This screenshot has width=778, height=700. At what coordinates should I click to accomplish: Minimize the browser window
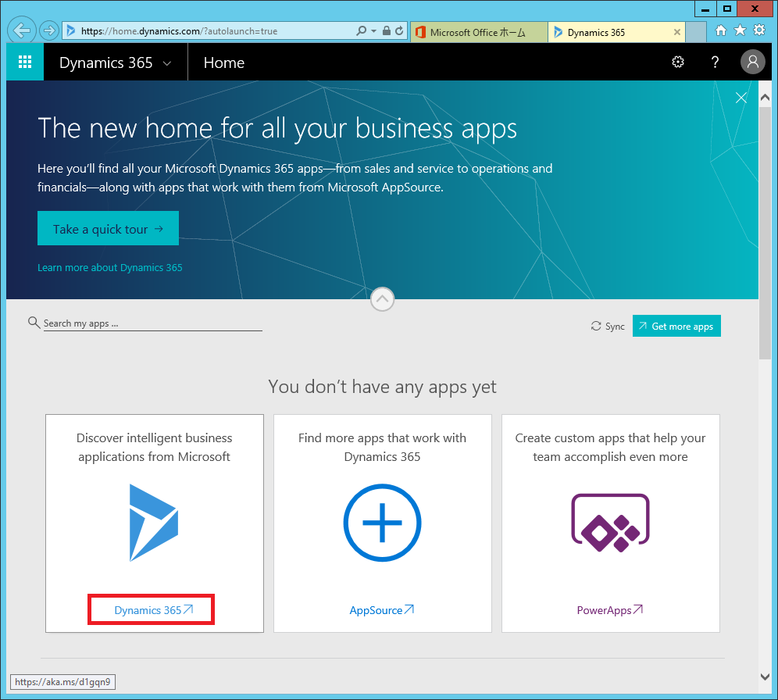click(705, 9)
